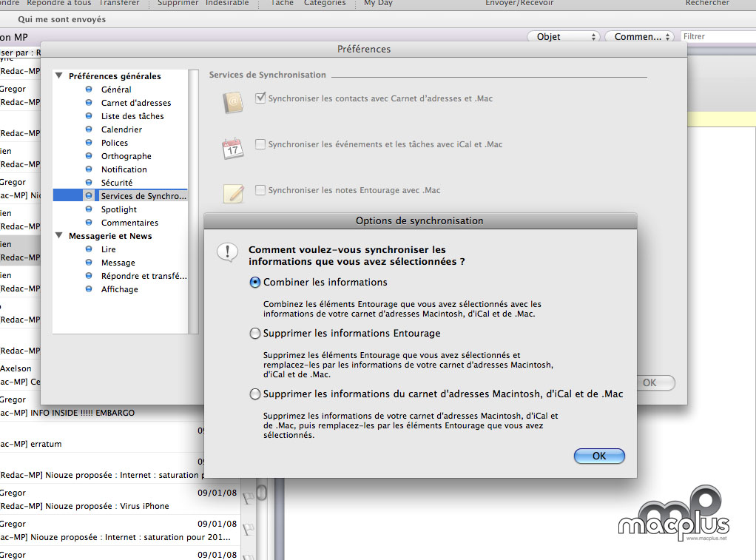The width and height of the screenshot is (756, 560).
Task: Collapse the 'Préférences générales' group
Action: (x=59, y=75)
